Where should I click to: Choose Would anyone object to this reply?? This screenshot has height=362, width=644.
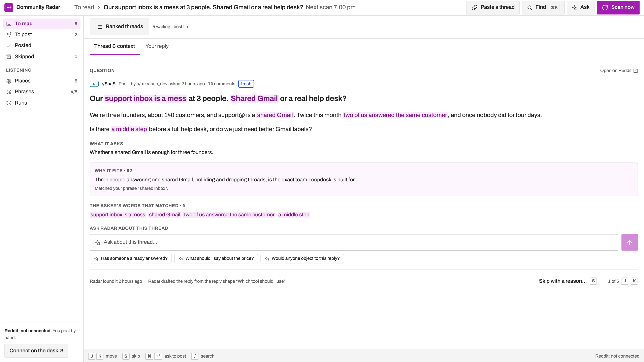coord(302,258)
